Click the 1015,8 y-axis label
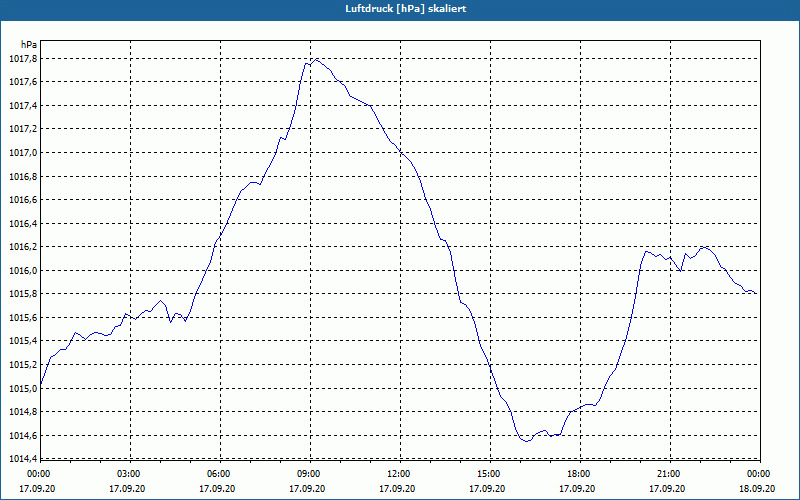800x500 pixels. tap(23, 294)
